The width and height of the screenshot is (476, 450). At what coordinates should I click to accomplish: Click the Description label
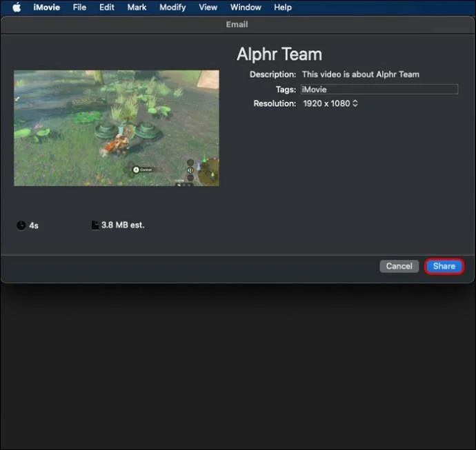pyautogui.click(x=272, y=74)
